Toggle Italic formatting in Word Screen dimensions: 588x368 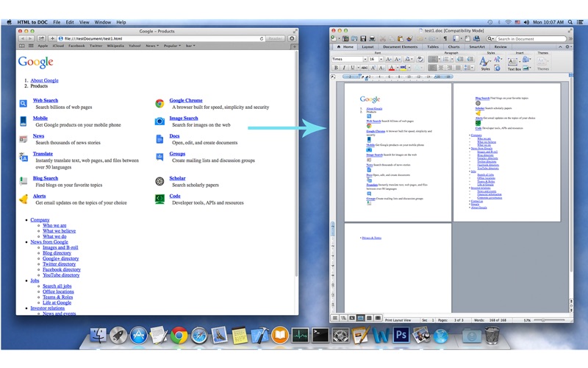click(344, 68)
